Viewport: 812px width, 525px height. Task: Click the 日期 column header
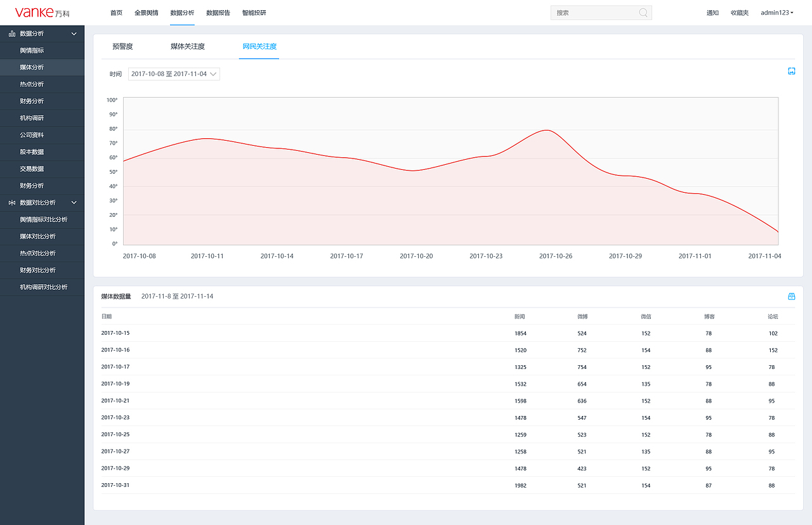107,316
